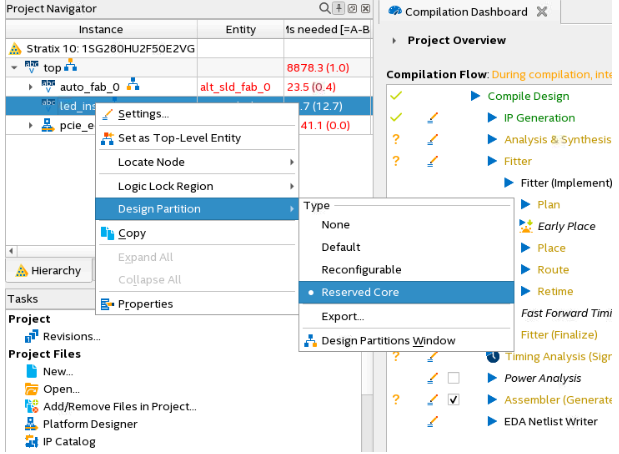Collapse the top instance tree node
This screenshot has height=454, width=619.
12,67
